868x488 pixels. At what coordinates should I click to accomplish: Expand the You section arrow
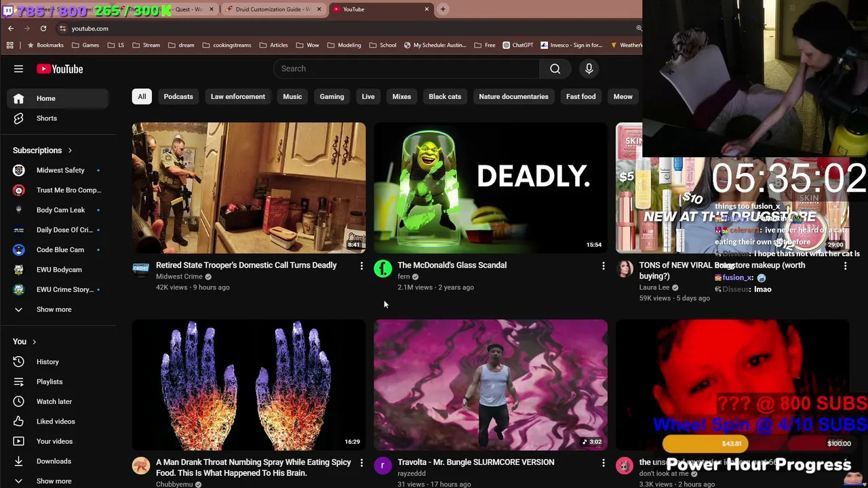[x=34, y=342]
